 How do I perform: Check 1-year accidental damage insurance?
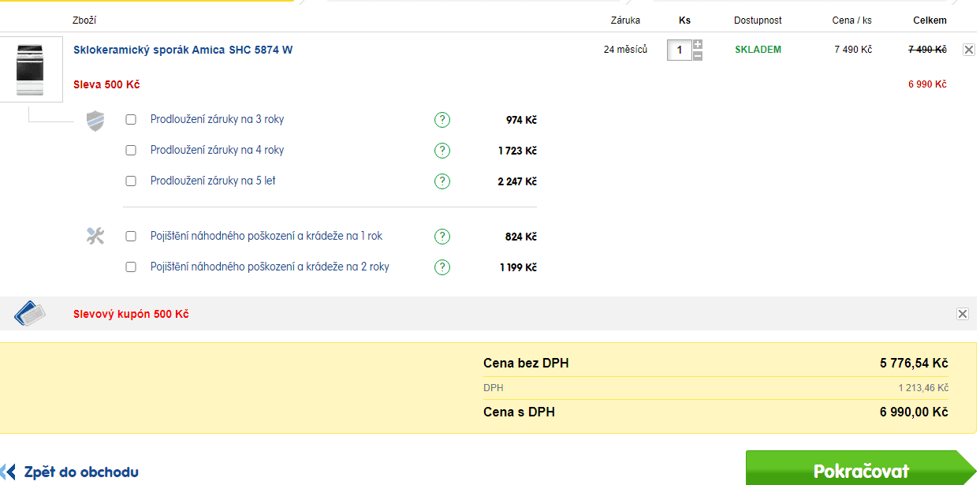[131, 237]
